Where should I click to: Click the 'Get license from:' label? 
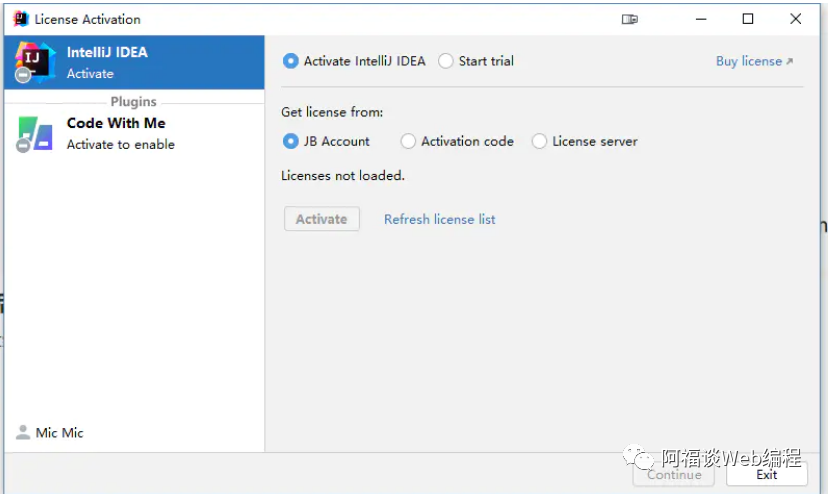[x=332, y=112]
